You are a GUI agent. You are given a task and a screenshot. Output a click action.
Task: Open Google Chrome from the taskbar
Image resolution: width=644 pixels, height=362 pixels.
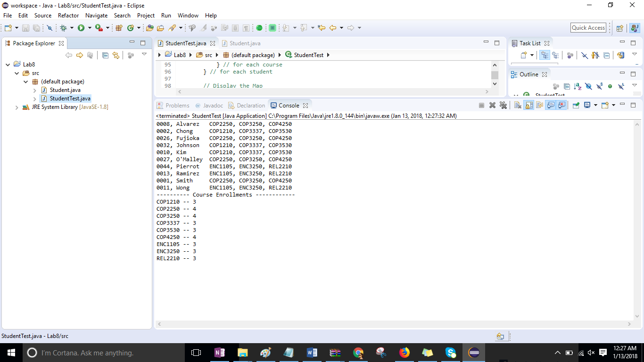(x=358, y=353)
